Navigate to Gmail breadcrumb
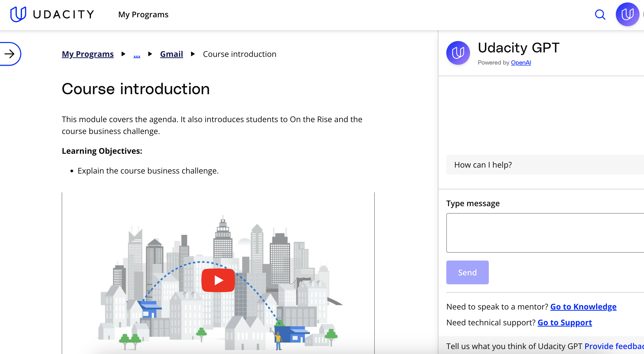644x354 pixels. [x=172, y=54]
